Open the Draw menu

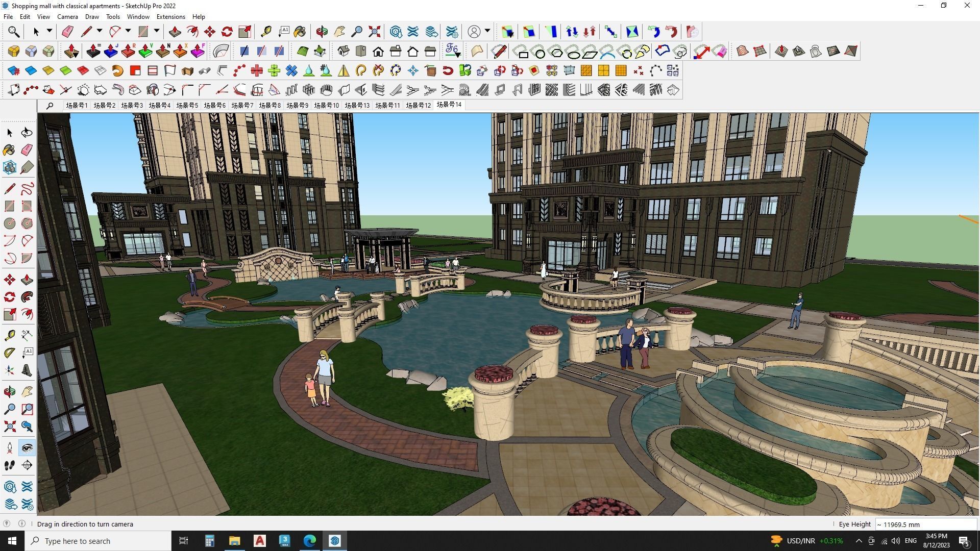(x=92, y=17)
